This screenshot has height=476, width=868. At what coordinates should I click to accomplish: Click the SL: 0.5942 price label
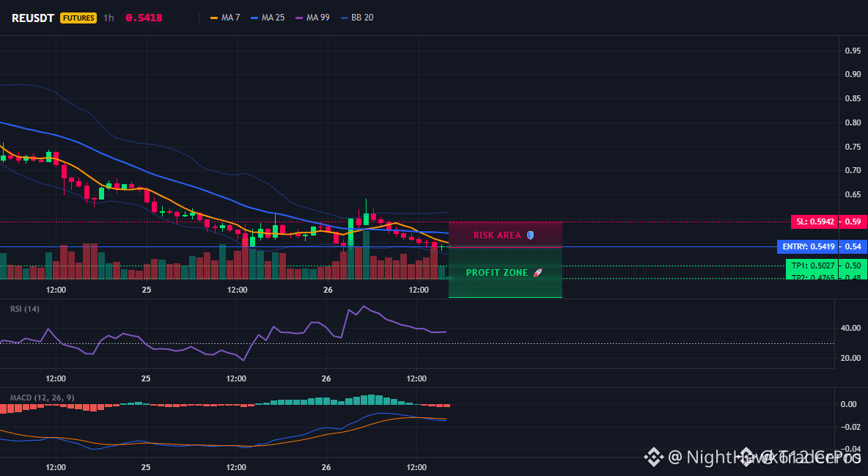[x=814, y=221]
